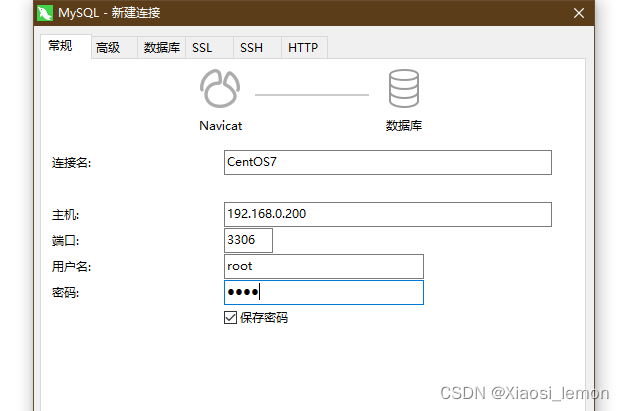Click the 用户名 field containing root
Screen dimensions: 624x411
pyautogui.click(x=324, y=266)
